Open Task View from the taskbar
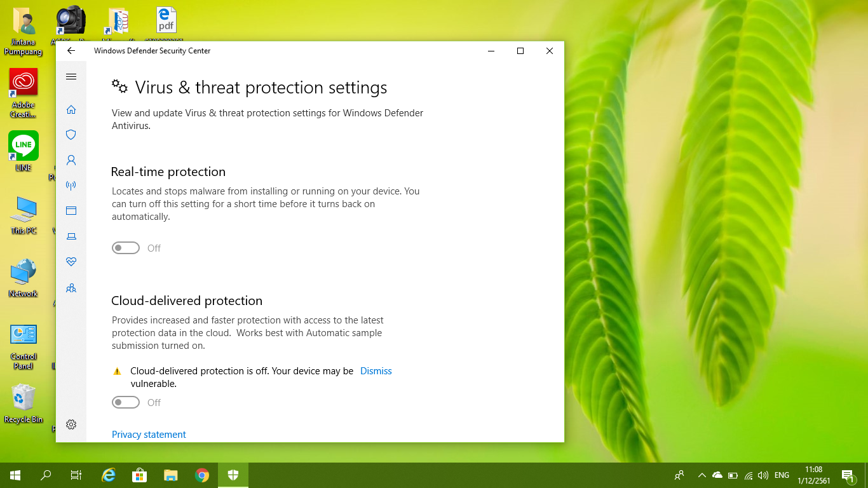Screen dimensions: 868x488 coord(76,475)
